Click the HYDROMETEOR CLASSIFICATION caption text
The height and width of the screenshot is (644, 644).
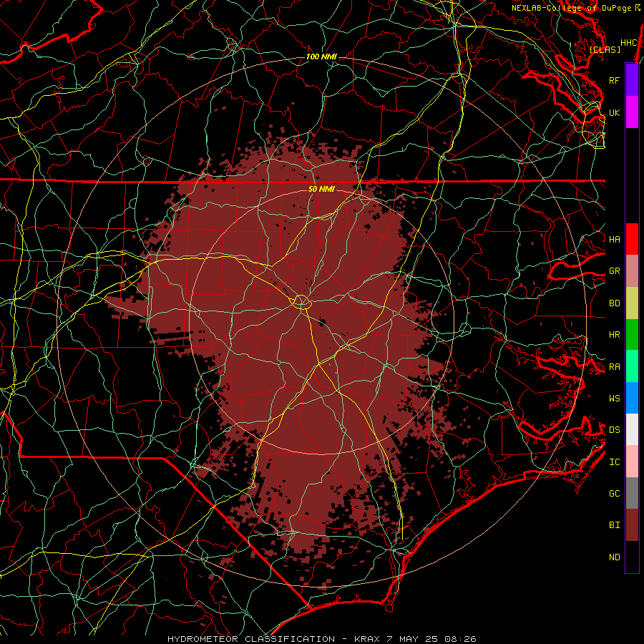pyautogui.click(x=250, y=639)
